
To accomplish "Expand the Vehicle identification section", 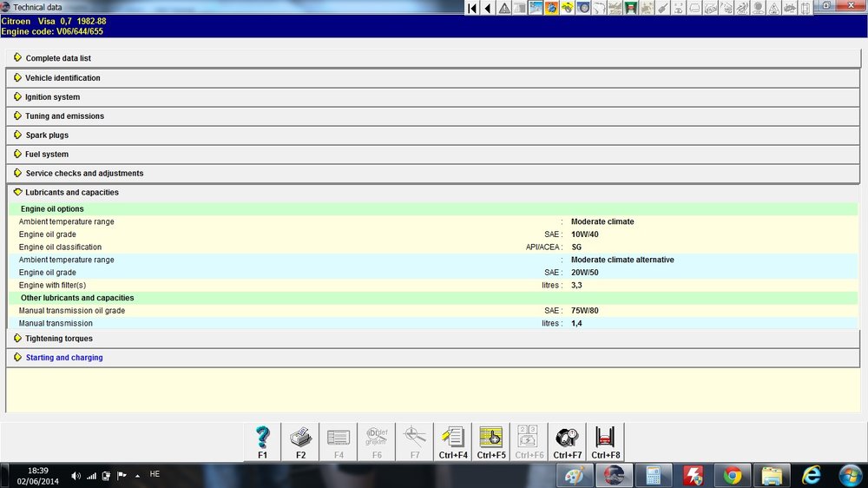I will click(x=433, y=78).
